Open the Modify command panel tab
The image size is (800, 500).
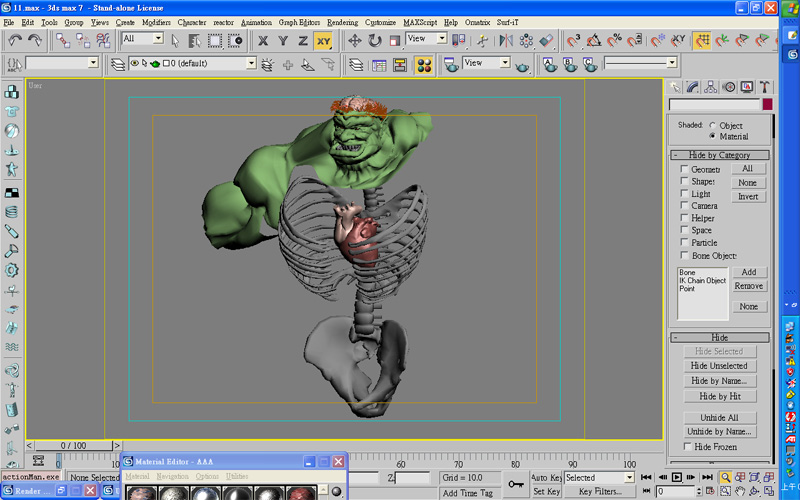point(693,87)
